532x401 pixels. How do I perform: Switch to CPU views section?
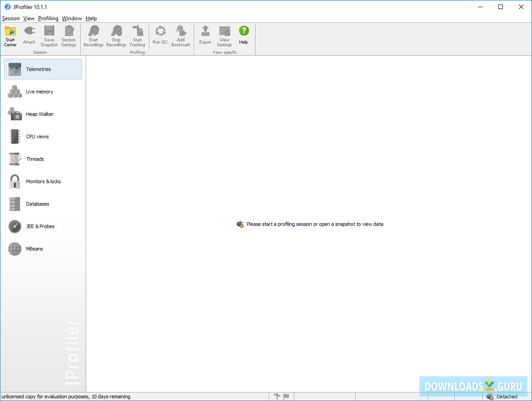click(43, 137)
